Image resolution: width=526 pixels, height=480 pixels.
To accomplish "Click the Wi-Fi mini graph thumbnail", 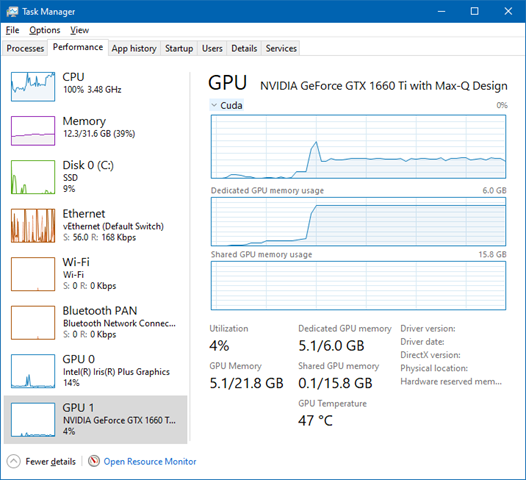I will pos(33,274).
